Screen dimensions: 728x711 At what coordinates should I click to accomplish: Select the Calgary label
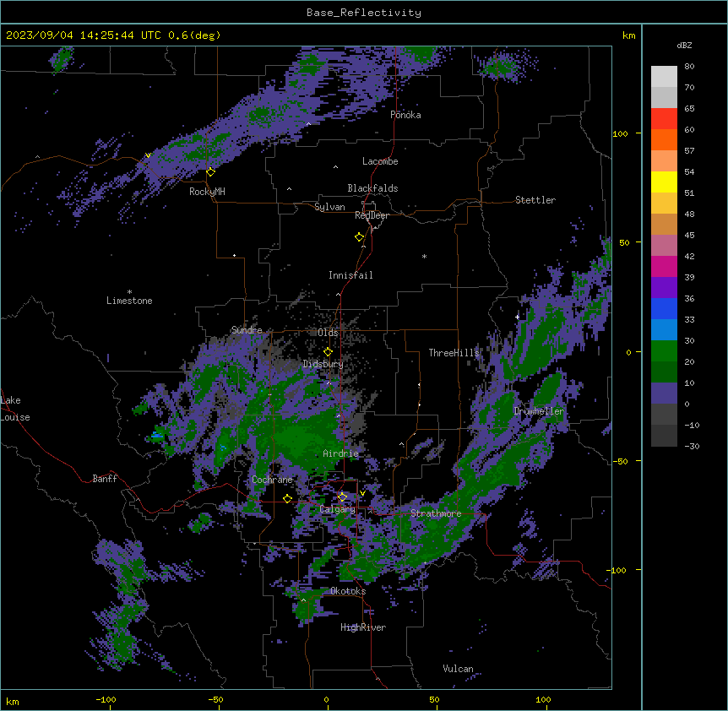337,509
